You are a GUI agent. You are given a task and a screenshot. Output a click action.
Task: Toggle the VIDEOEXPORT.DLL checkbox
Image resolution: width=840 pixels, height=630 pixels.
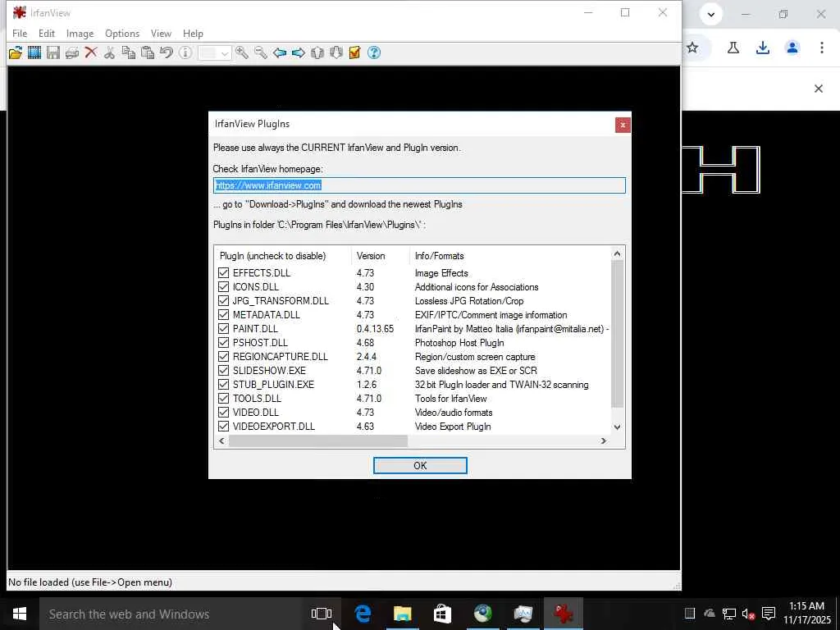(223, 426)
